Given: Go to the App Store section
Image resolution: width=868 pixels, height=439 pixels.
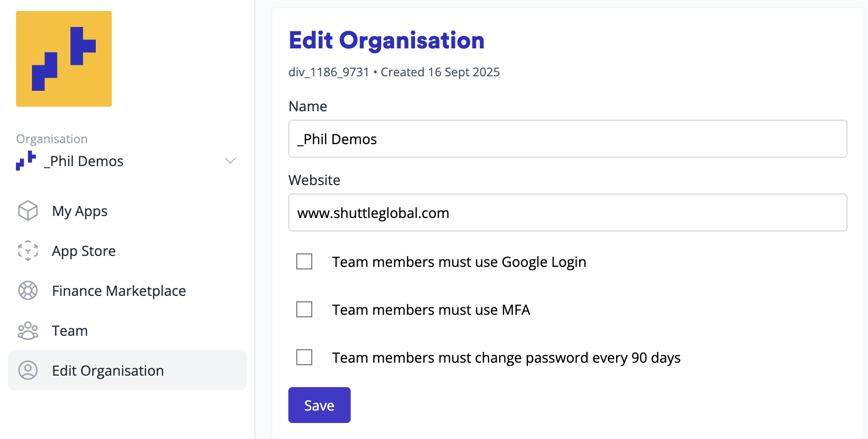Looking at the screenshot, I should 84,251.
